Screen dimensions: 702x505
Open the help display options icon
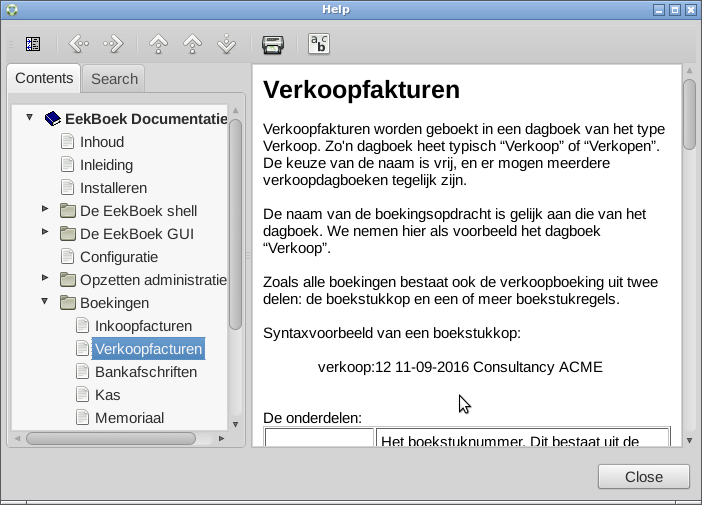[x=318, y=44]
